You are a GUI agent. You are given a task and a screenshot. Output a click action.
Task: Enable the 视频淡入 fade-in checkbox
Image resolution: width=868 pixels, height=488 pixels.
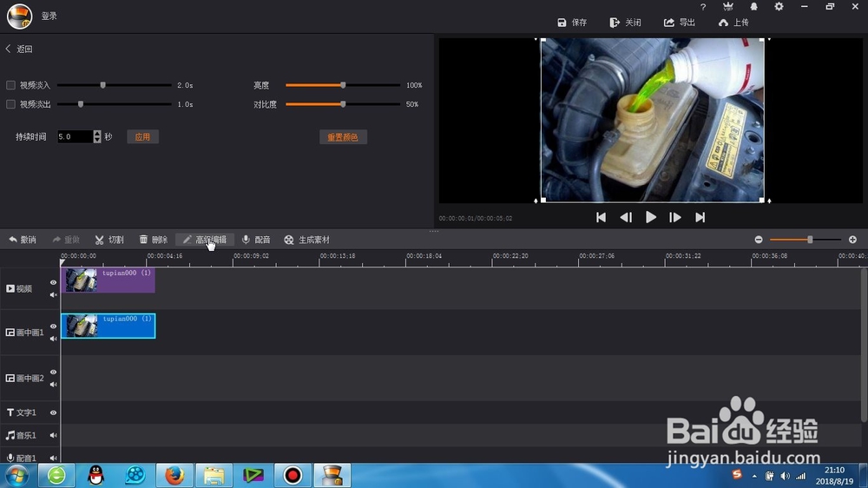10,85
